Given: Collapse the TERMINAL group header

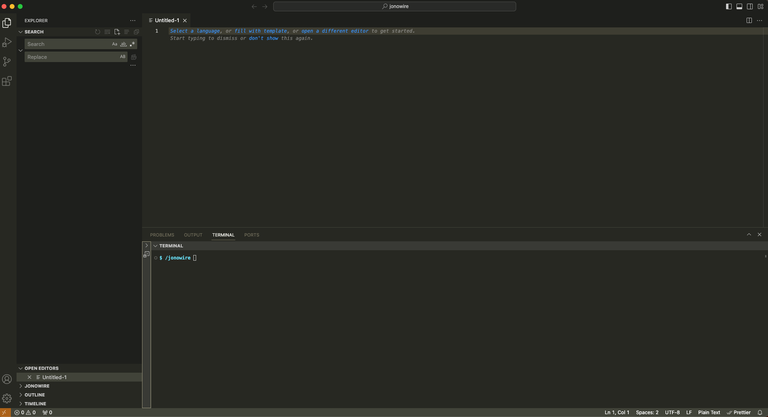Looking at the screenshot, I should 155,246.
